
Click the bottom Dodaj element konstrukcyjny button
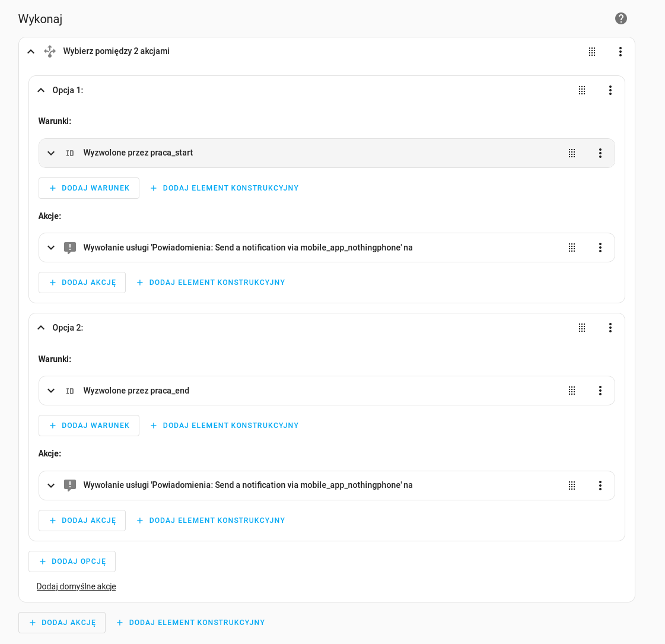coord(190,623)
